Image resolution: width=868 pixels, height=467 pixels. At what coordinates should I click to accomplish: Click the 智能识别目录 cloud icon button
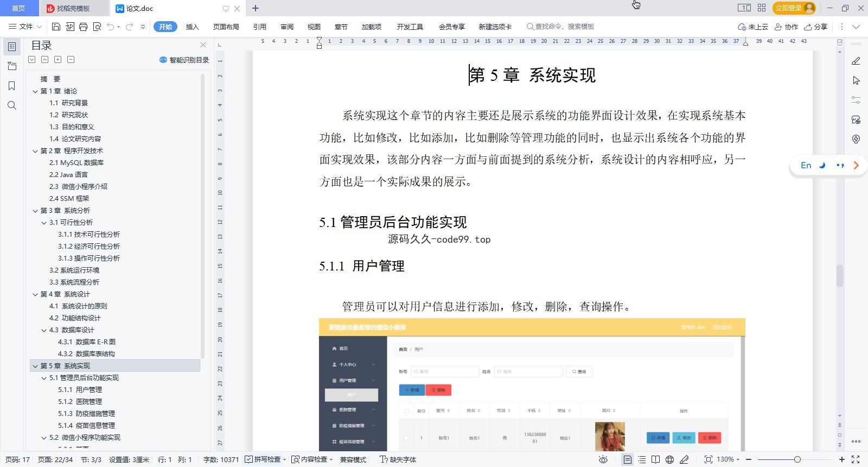184,60
